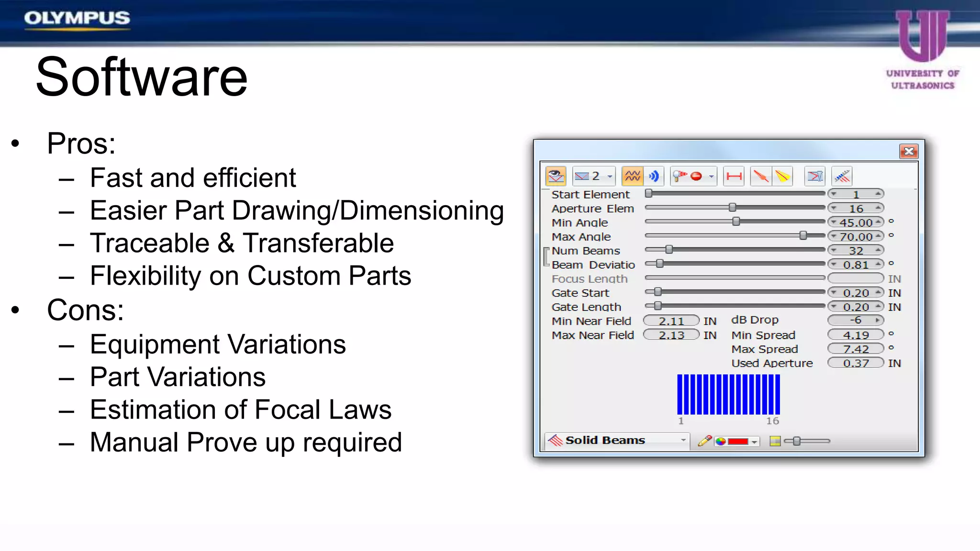Close the beam settings dialog
The width and height of the screenshot is (980, 551).
click(x=909, y=152)
